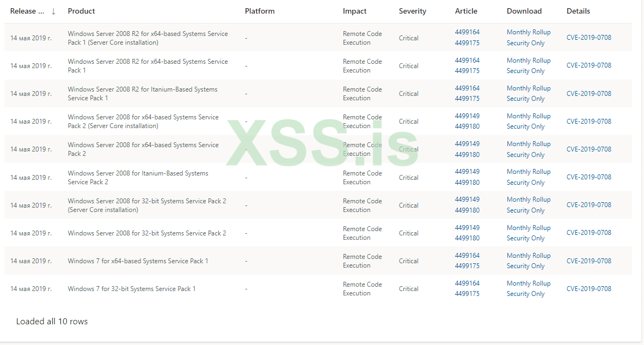
Task: Open article 4499164 for Server 2008 R2 Itanium
Action: point(467,88)
